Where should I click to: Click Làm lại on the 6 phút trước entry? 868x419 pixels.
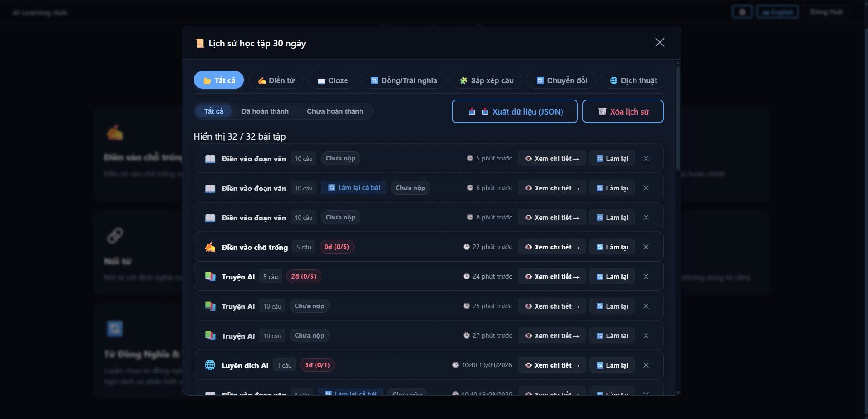612,188
